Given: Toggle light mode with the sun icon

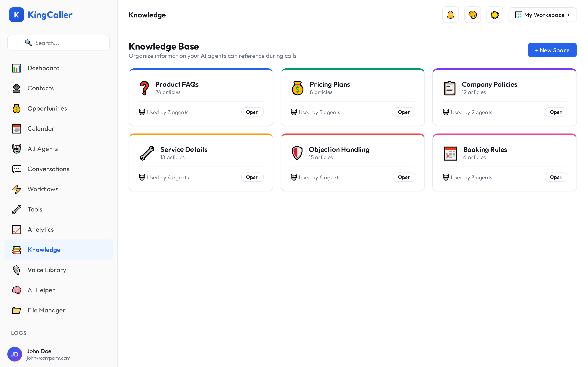Looking at the screenshot, I should point(495,15).
